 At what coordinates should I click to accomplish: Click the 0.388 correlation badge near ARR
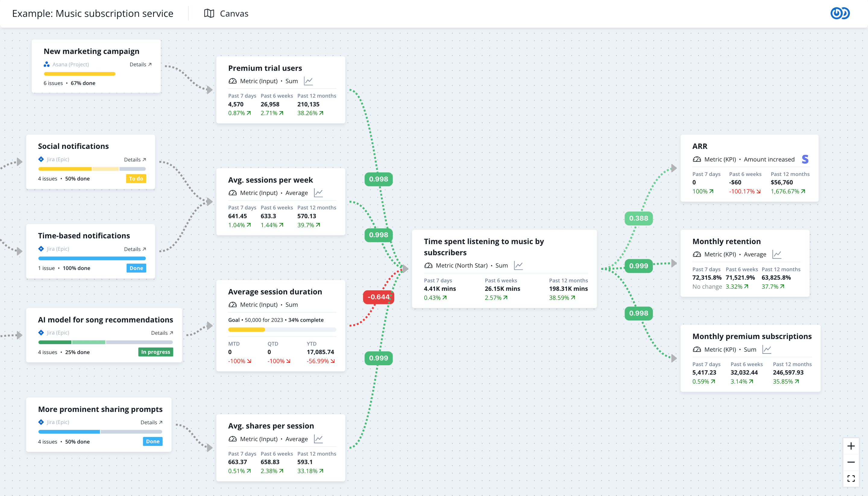pyautogui.click(x=638, y=218)
